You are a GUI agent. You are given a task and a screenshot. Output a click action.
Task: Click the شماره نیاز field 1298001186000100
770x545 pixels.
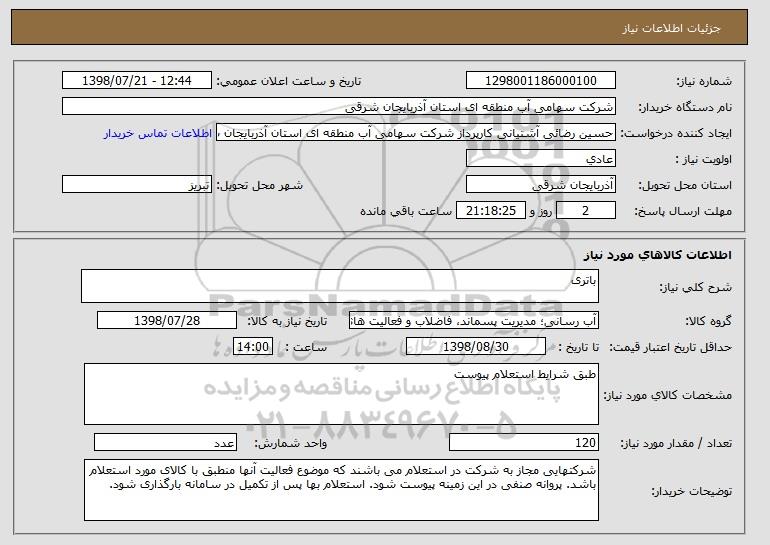click(541, 81)
